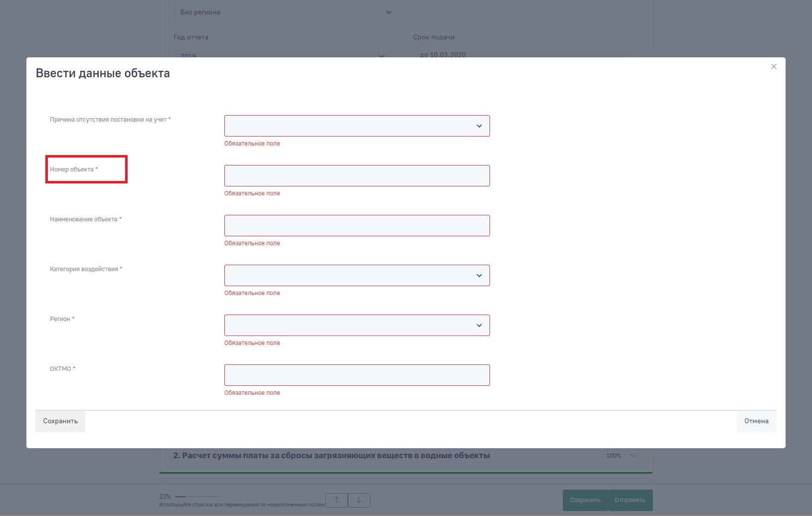This screenshot has height=516, width=812.
Task: Click the up arrow navigation icon
Action: point(336,500)
